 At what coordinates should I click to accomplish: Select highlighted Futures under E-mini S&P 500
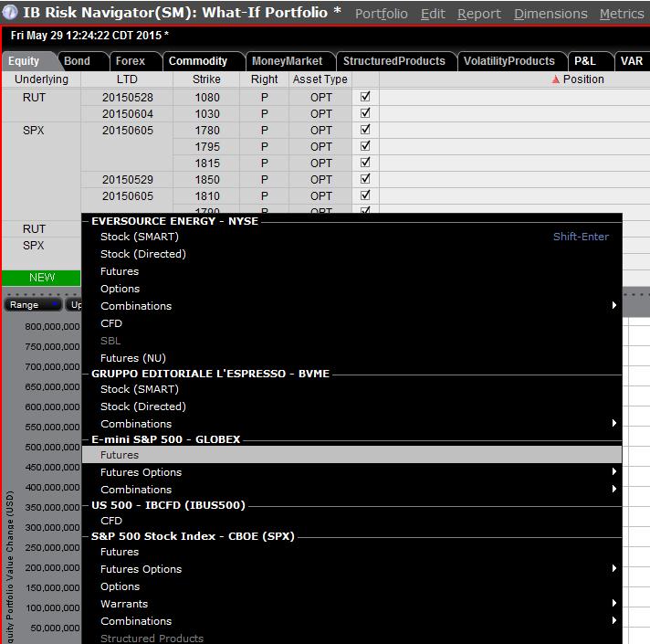[x=351, y=455]
